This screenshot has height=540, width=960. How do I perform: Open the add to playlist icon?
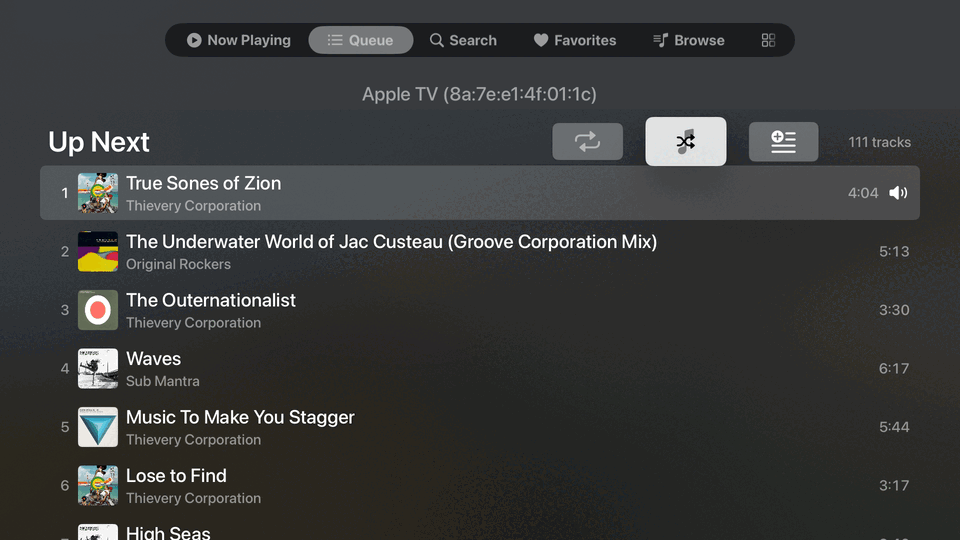(x=783, y=141)
